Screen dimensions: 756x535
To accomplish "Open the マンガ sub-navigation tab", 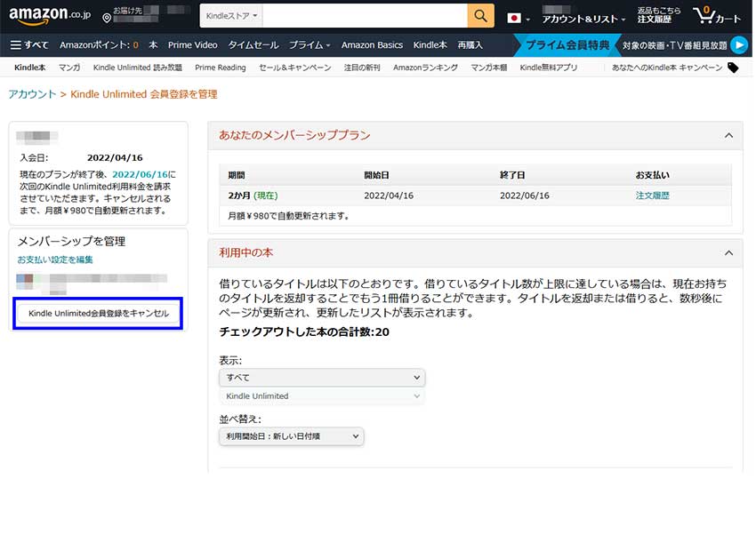I will [x=69, y=68].
